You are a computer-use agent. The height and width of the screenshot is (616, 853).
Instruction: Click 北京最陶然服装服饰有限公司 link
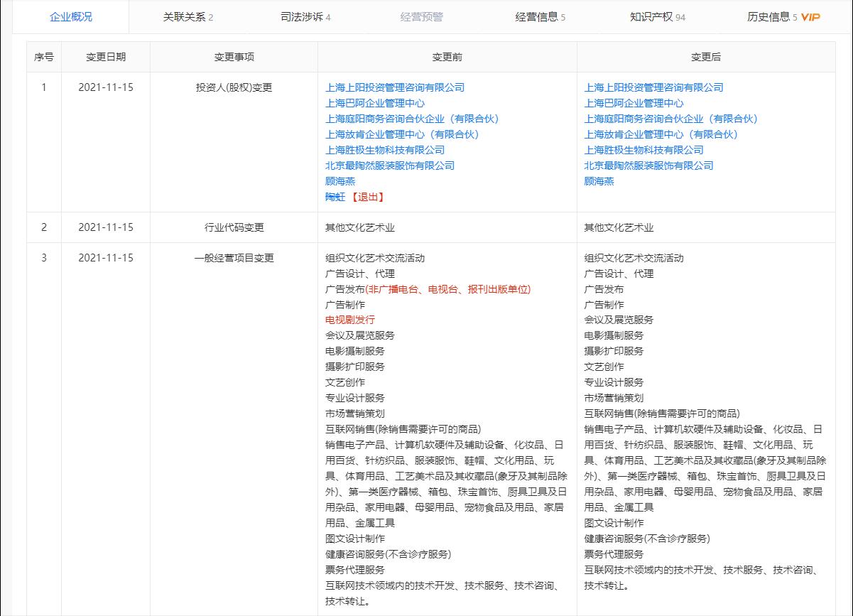click(x=390, y=166)
